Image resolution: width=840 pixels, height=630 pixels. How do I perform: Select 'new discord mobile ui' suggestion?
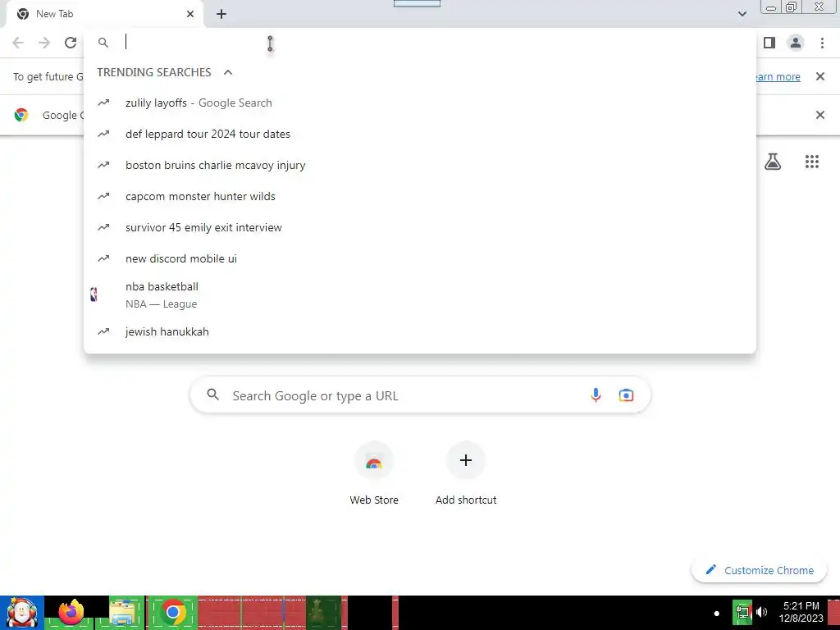[420, 258]
